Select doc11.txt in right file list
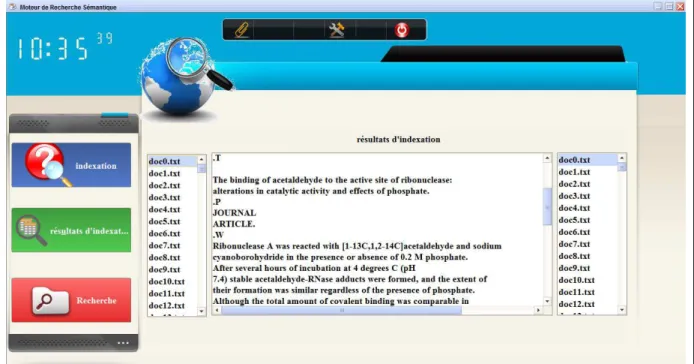Screen dimensions: 694x364 [587, 292]
